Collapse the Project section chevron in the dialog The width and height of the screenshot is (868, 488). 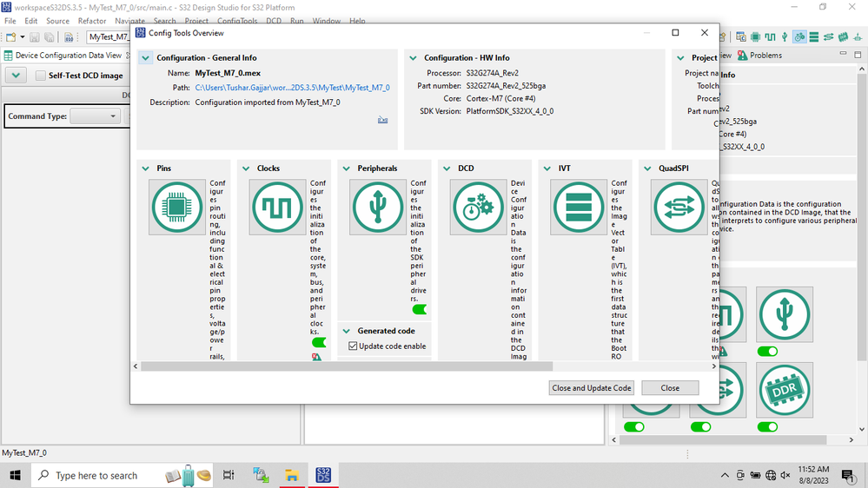pyautogui.click(x=680, y=57)
